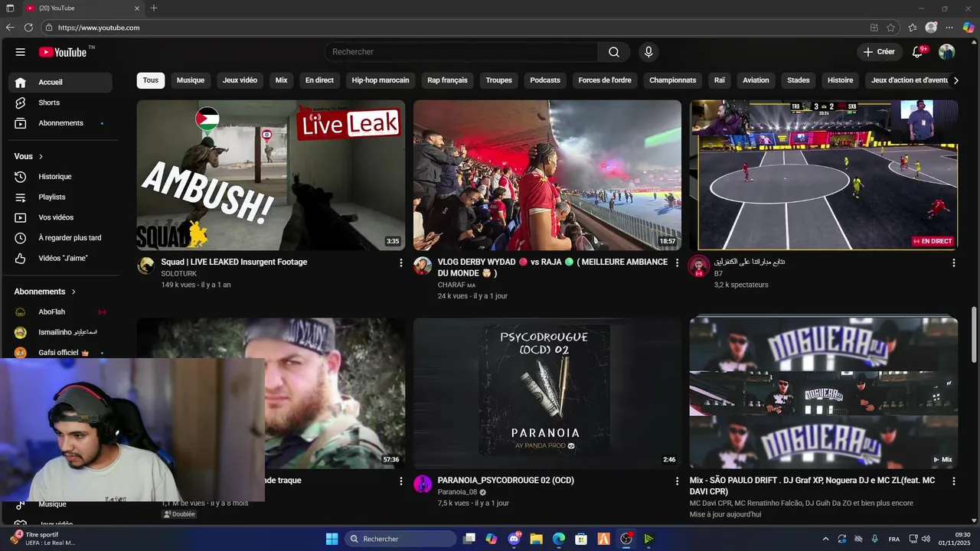Image resolution: width=980 pixels, height=551 pixels.
Task: Open the Wydad vs Raja vlog thumbnail
Action: (x=547, y=175)
